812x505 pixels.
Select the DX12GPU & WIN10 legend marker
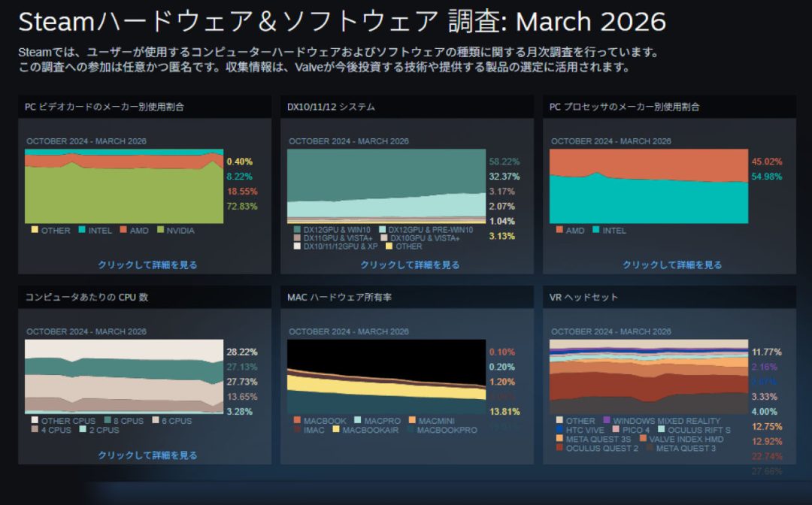[x=297, y=229]
